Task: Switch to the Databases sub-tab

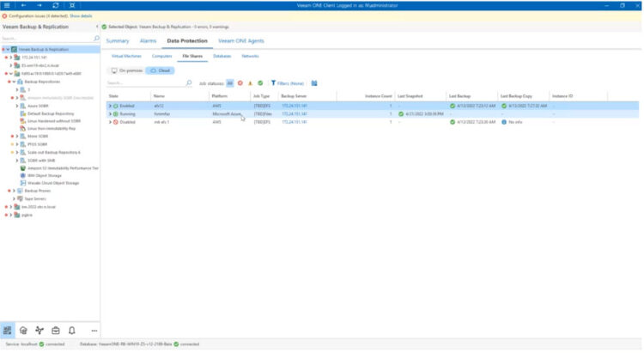Action: point(222,57)
